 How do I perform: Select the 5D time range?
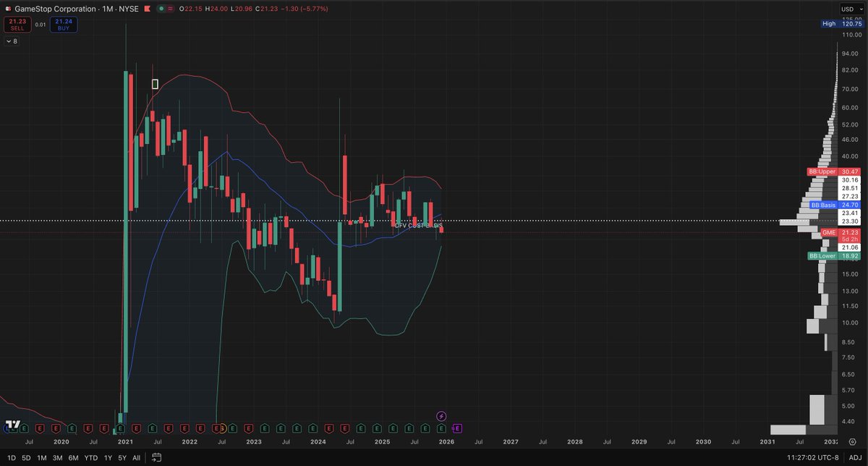[x=25, y=457]
